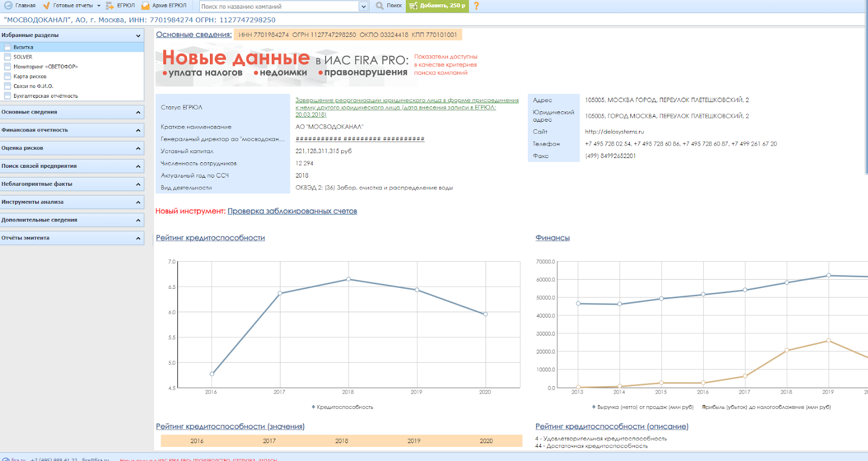This screenshot has height=461, width=868.
Task: Open Рейтинг кредитоспособности (значения) link
Action: click(x=230, y=426)
